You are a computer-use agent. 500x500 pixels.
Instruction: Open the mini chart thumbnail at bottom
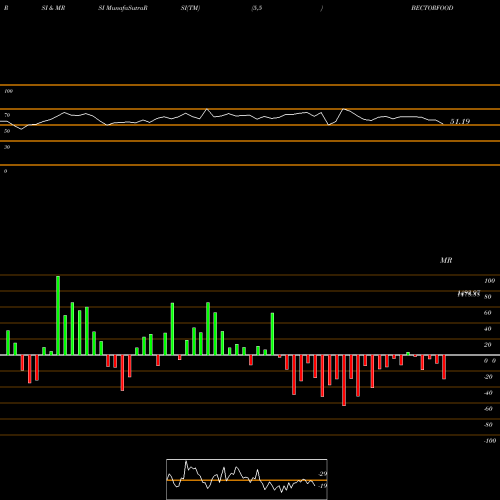pyautogui.click(x=247, y=479)
